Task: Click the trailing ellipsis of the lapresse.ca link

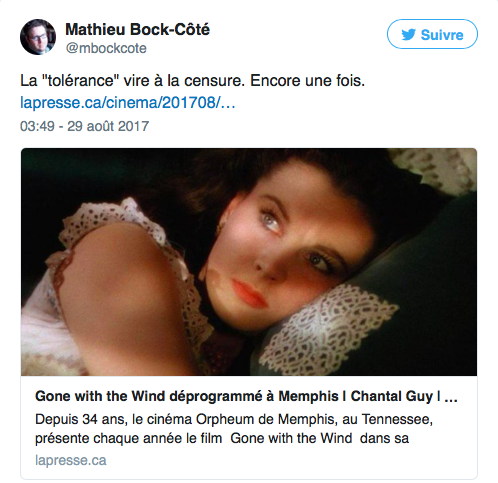Action: coord(228,103)
